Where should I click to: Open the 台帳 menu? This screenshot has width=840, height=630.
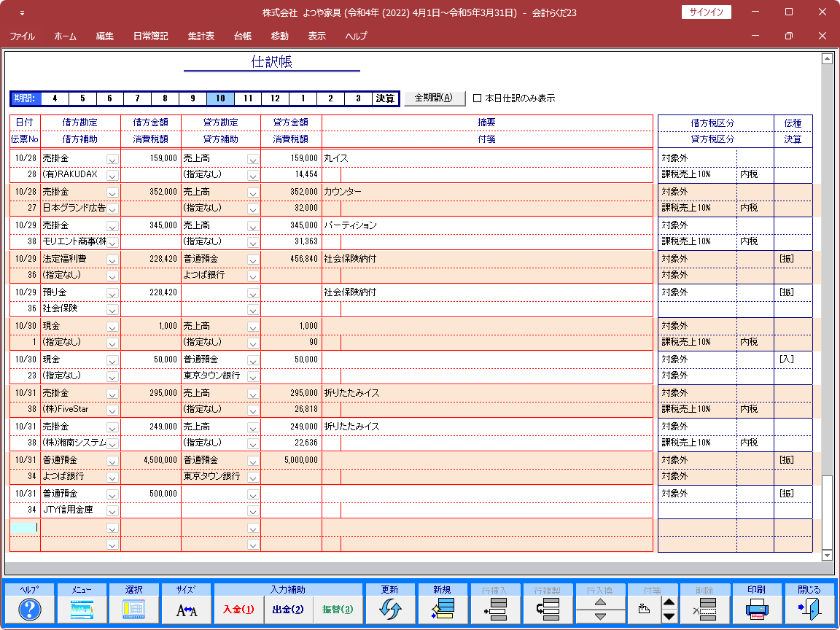[x=243, y=36]
